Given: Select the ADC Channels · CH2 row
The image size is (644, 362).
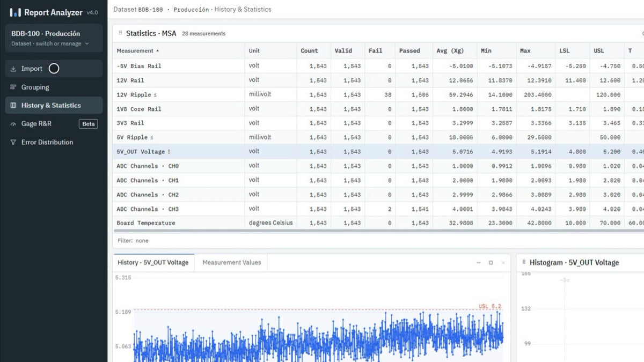Looking at the screenshot, I should [x=378, y=195].
